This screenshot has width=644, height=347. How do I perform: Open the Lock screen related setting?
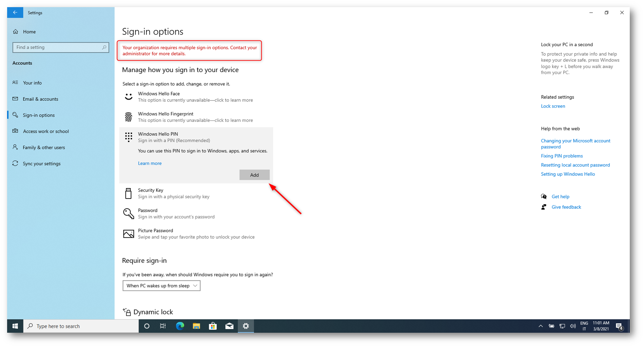(x=553, y=106)
